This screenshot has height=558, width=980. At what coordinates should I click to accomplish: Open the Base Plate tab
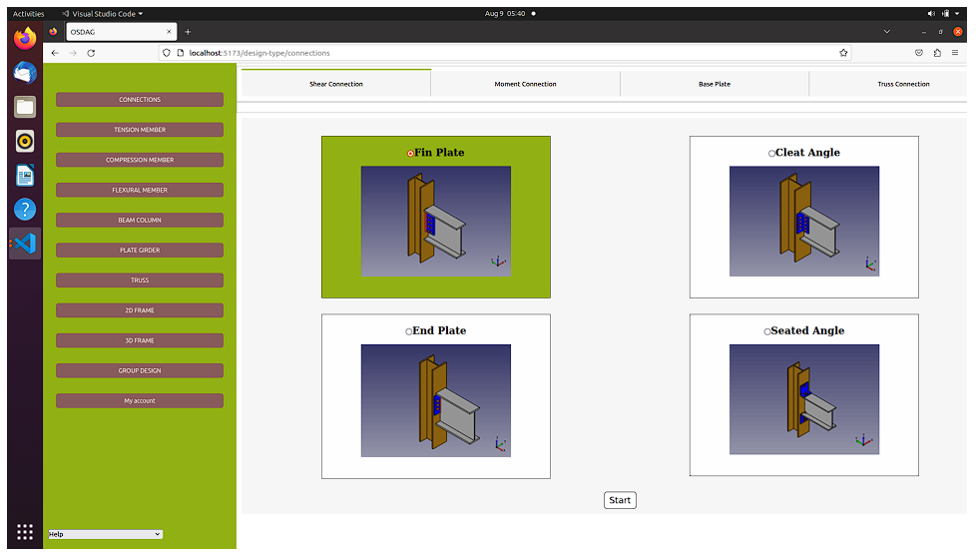point(715,84)
